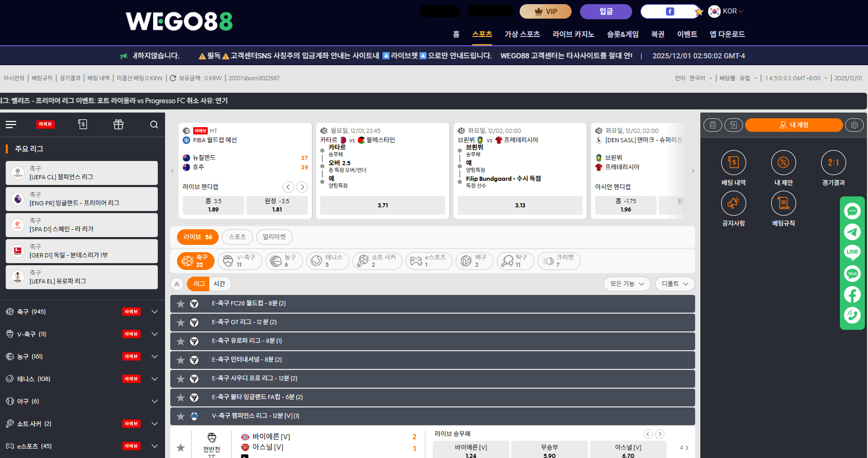Open the 경기결과 link in top info bar
The height and width of the screenshot is (458, 868).
pos(70,78)
